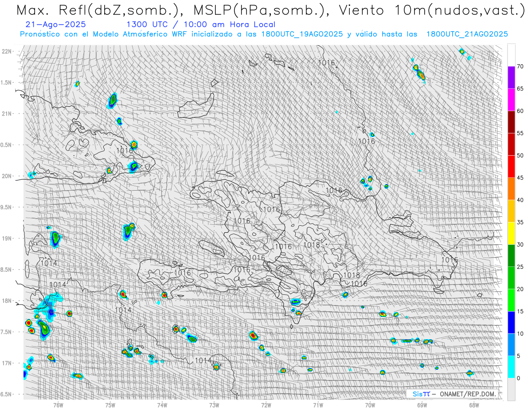Select the medium green 20-25 dBZ segment
The width and height of the screenshot is (532, 411).
coord(511,278)
